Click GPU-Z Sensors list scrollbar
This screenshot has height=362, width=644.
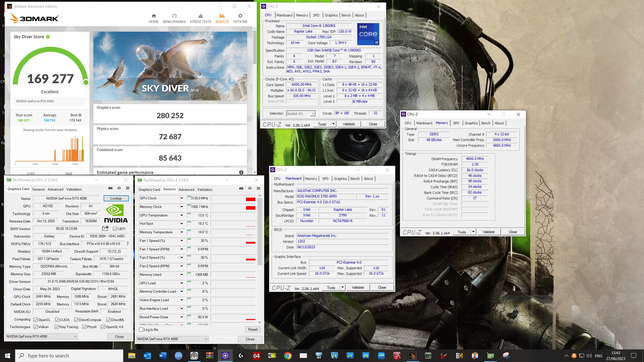pos(260,231)
